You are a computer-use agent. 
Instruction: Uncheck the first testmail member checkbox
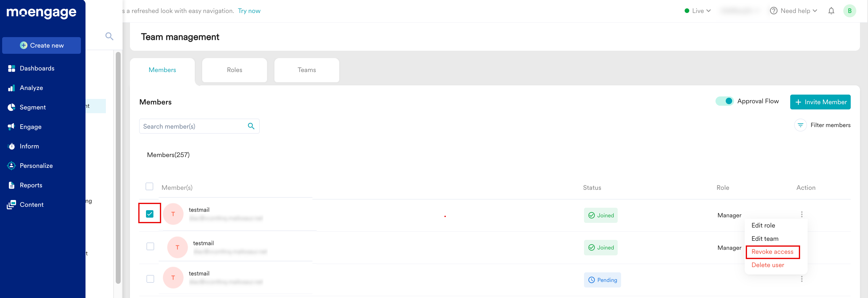150,214
